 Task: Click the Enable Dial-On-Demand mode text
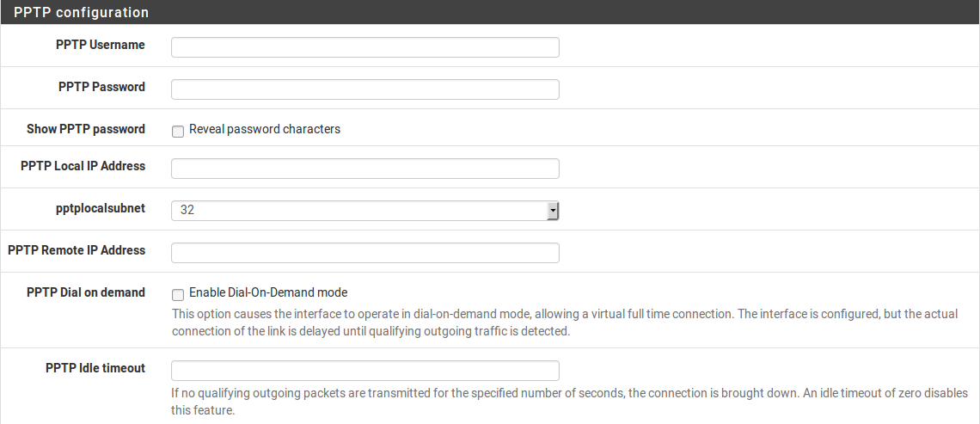pos(268,292)
